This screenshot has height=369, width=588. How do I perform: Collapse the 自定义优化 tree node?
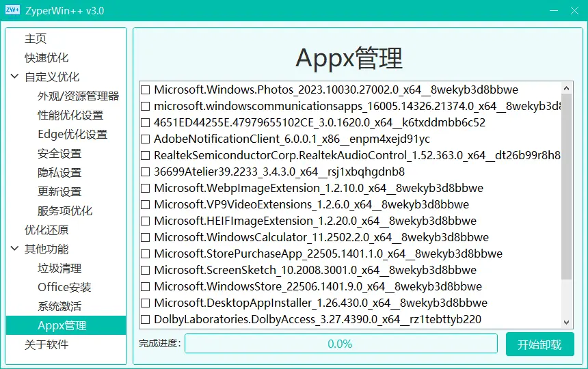point(14,77)
